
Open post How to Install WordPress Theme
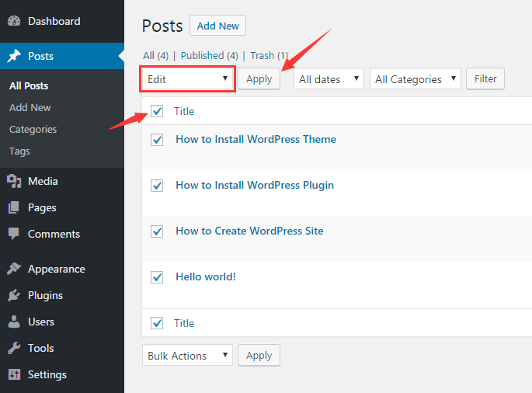pos(256,139)
